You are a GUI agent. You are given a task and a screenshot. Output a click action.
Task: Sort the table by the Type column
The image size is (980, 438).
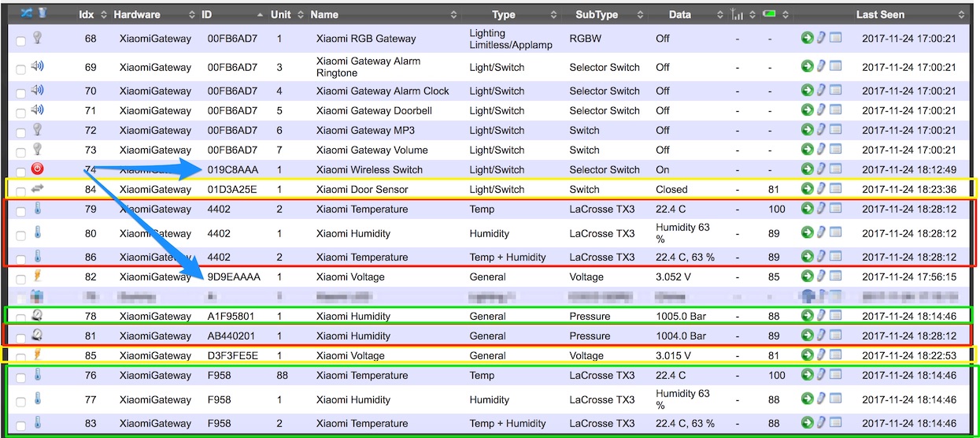point(503,14)
